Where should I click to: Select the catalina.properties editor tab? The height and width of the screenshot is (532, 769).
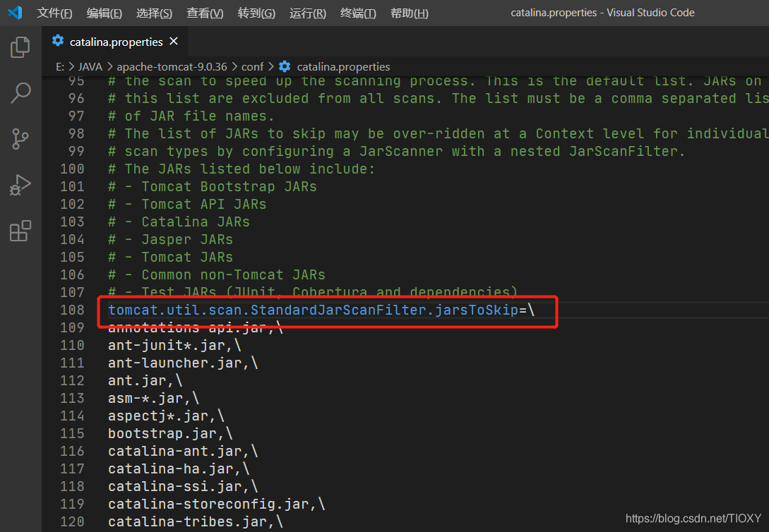coord(115,42)
